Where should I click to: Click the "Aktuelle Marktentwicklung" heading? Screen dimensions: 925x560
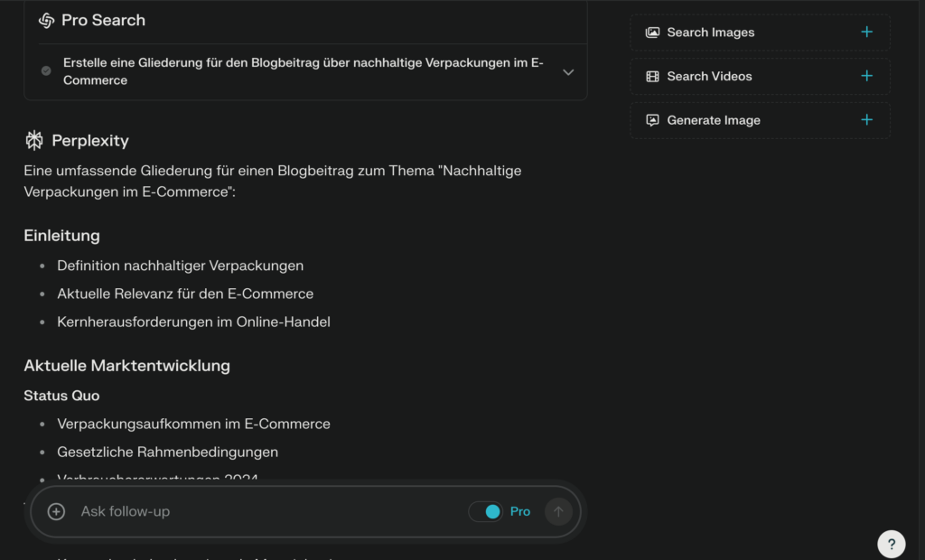(126, 366)
